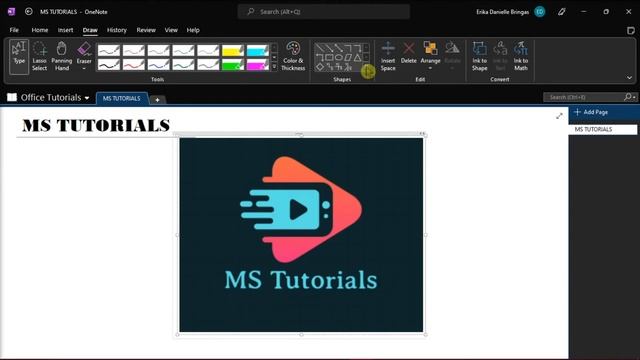Image resolution: width=640 pixels, height=360 pixels.
Task: Click the Office Tutorials notebook icon
Action: (x=12, y=97)
